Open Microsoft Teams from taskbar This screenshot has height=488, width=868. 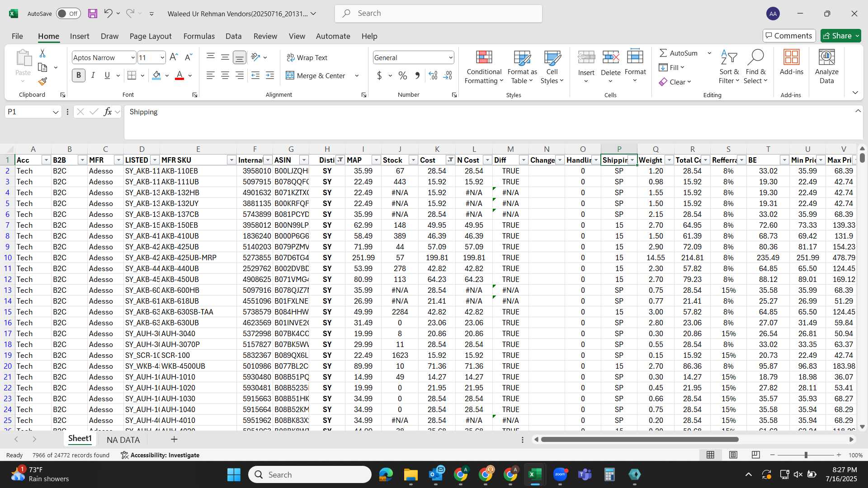[x=585, y=474]
